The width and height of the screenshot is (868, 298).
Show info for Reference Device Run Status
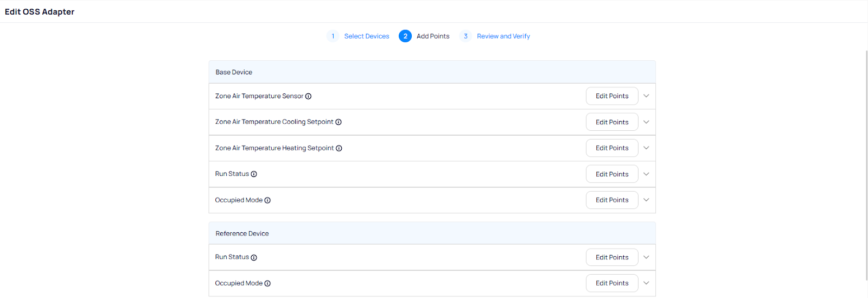tap(254, 258)
